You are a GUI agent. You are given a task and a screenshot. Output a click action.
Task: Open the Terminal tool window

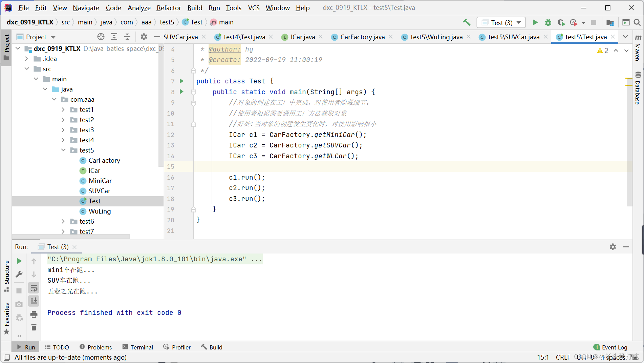click(x=138, y=347)
